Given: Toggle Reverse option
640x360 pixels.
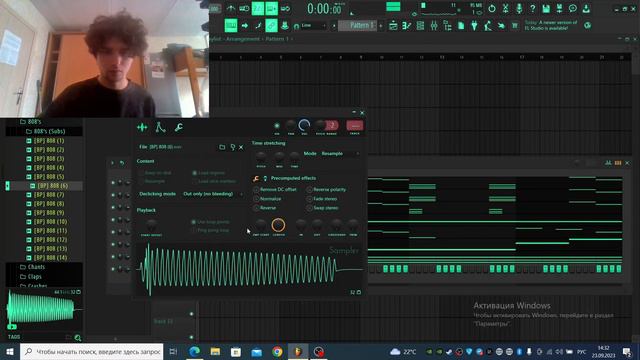Looking at the screenshot, I should click(x=256, y=208).
